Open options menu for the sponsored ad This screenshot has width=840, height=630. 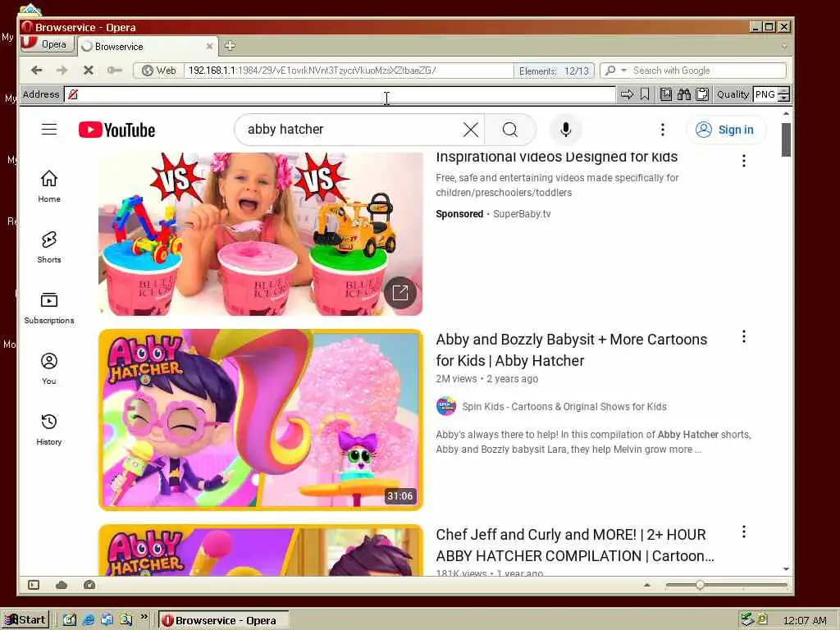point(743,161)
